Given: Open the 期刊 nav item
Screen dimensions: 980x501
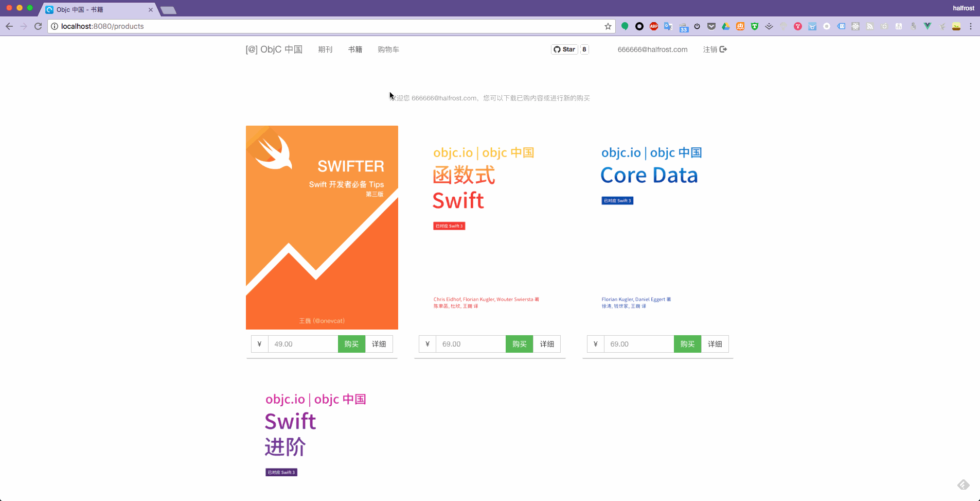Looking at the screenshot, I should pyautogui.click(x=325, y=49).
